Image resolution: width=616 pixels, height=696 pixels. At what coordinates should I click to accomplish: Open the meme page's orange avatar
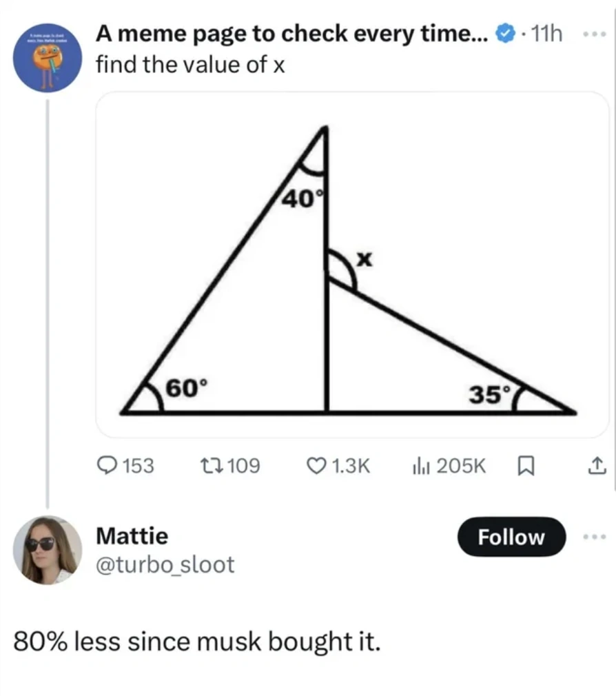pyautogui.click(x=48, y=59)
